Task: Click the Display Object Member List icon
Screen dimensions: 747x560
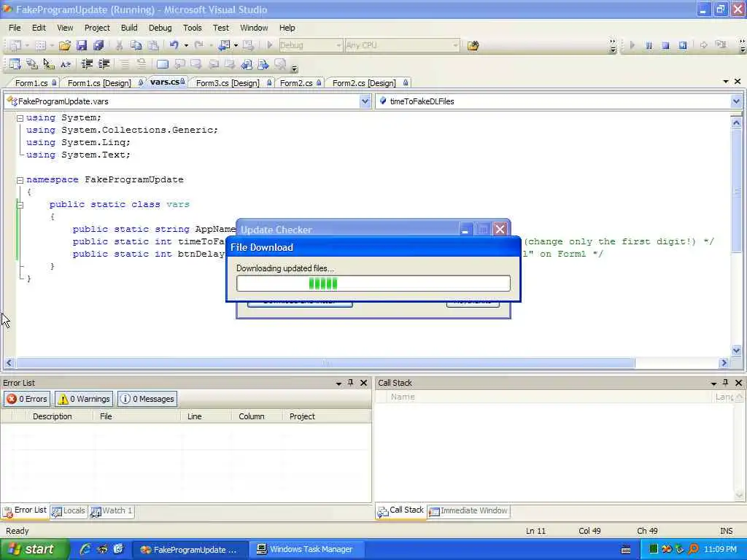Action: tap(15, 64)
